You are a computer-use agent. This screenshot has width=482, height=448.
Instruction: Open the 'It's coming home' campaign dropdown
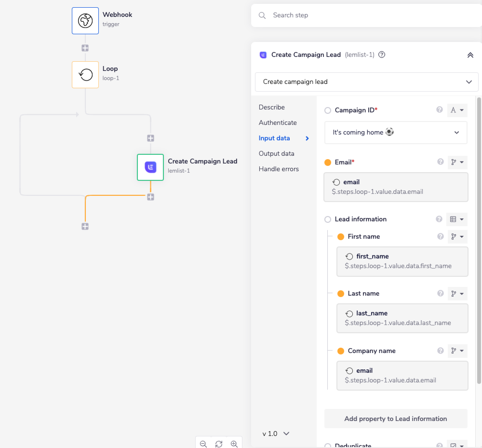point(395,132)
